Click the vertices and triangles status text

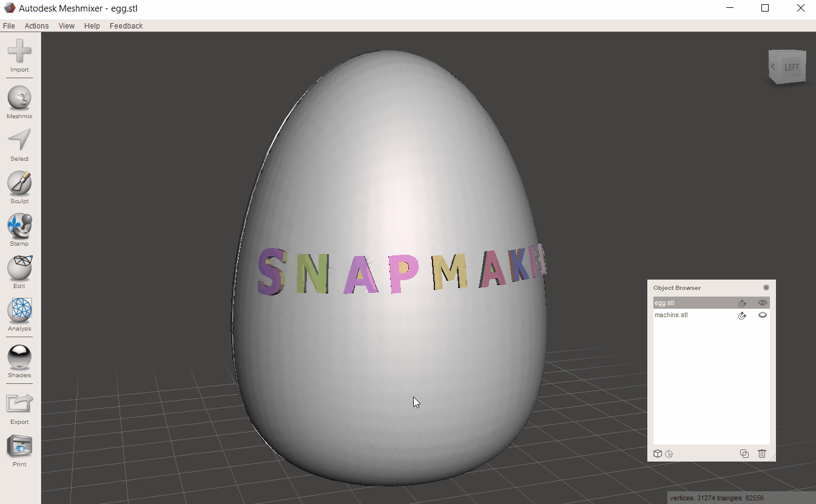tap(717, 498)
